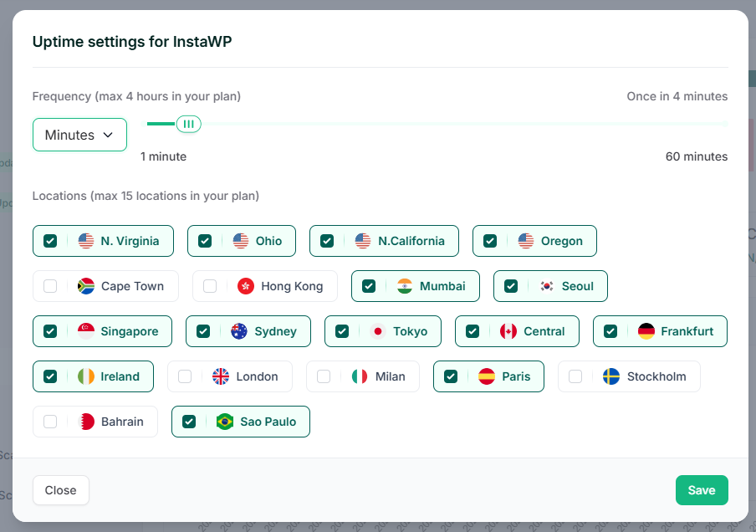
Task: Enable the Hong Kong location checkbox
Action: (x=210, y=286)
